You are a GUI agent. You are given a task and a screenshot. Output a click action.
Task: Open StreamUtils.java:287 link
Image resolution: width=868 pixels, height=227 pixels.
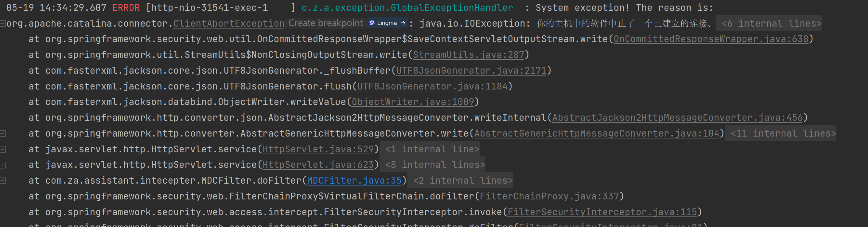pyautogui.click(x=469, y=55)
